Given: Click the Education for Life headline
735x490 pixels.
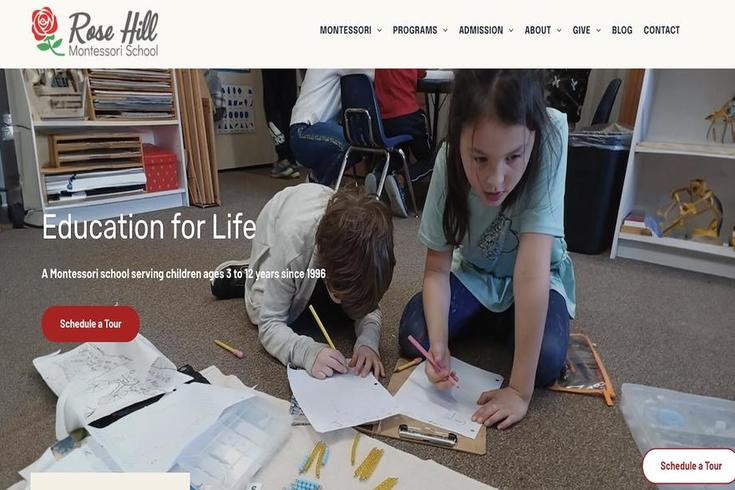Looking at the screenshot, I should point(149,226).
